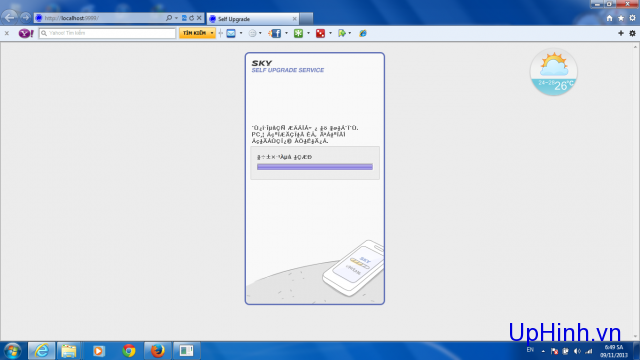Open the browser Home icon
The width and height of the screenshot is (640, 360).
click(609, 18)
